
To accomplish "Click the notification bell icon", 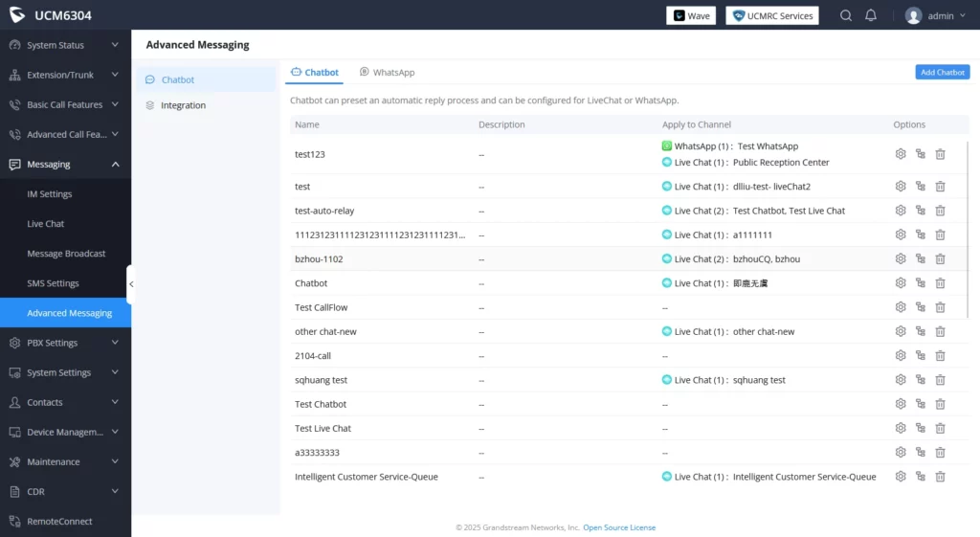I will point(871,15).
